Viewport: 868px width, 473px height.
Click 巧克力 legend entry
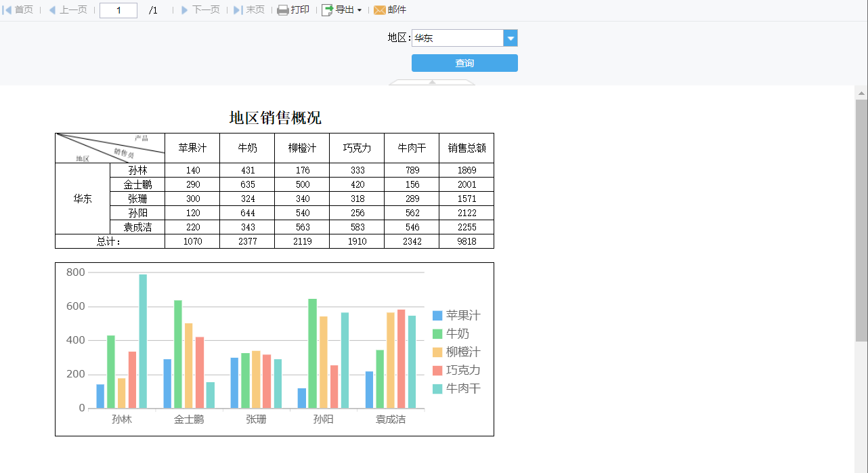click(x=456, y=370)
